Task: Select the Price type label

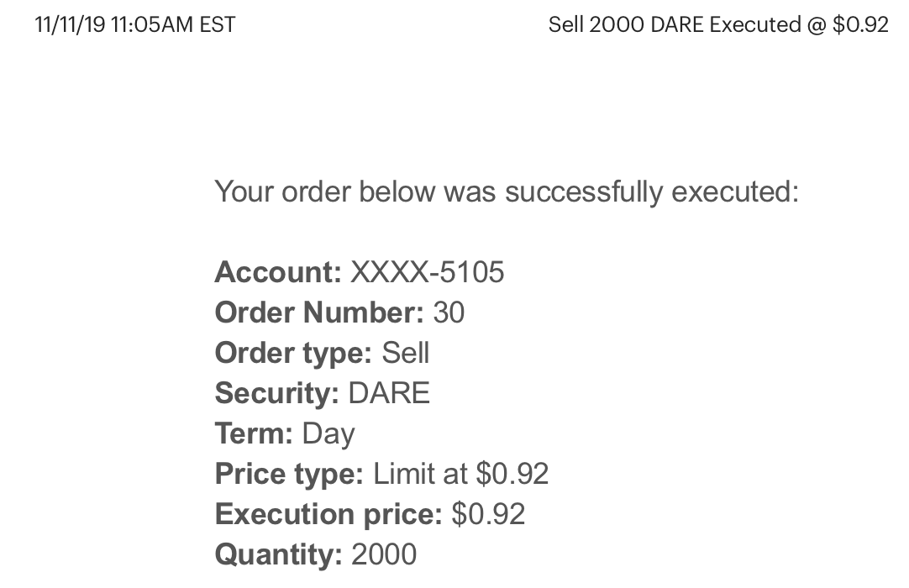Action: [289, 474]
